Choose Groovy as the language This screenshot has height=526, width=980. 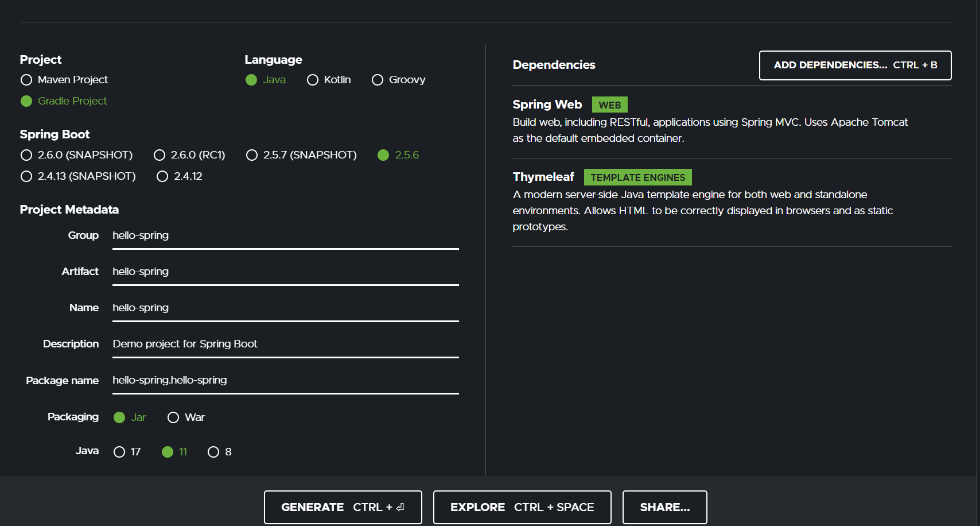[398, 80]
